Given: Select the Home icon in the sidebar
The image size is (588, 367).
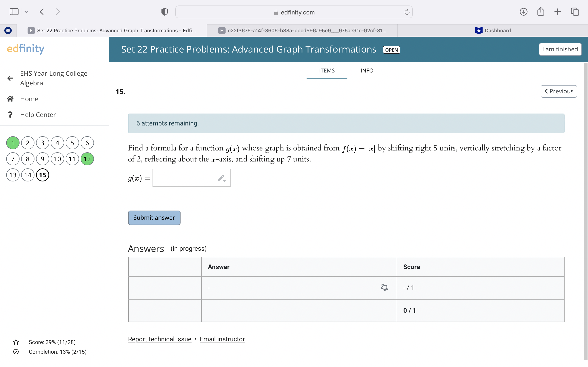Looking at the screenshot, I should click(x=10, y=99).
